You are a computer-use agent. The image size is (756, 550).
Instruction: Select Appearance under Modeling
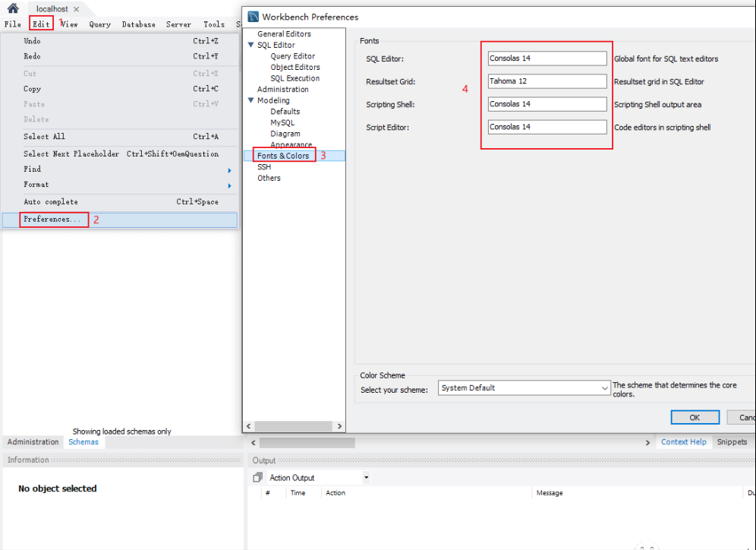(291, 145)
